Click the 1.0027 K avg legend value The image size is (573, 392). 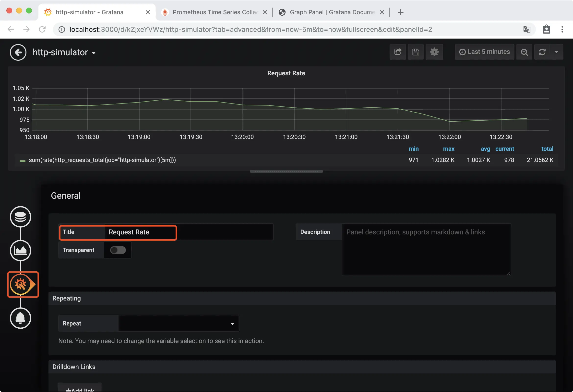(478, 160)
